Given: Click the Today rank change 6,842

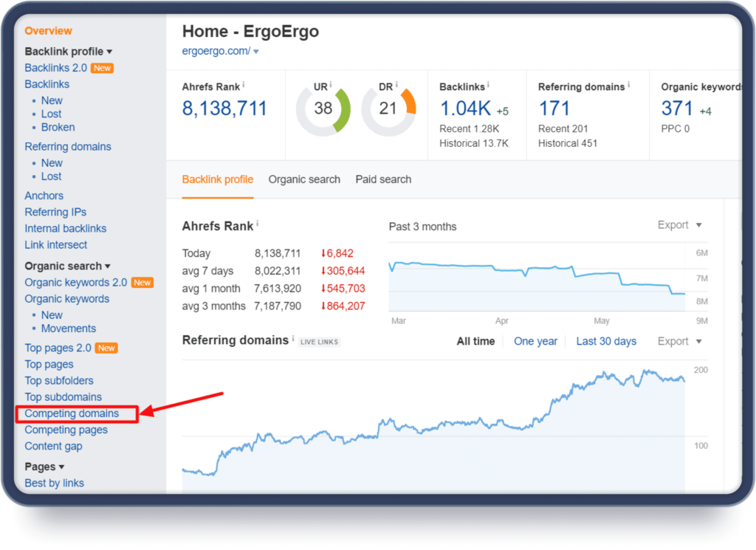Looking at the screenshot, I should click(x=337, y=253).
